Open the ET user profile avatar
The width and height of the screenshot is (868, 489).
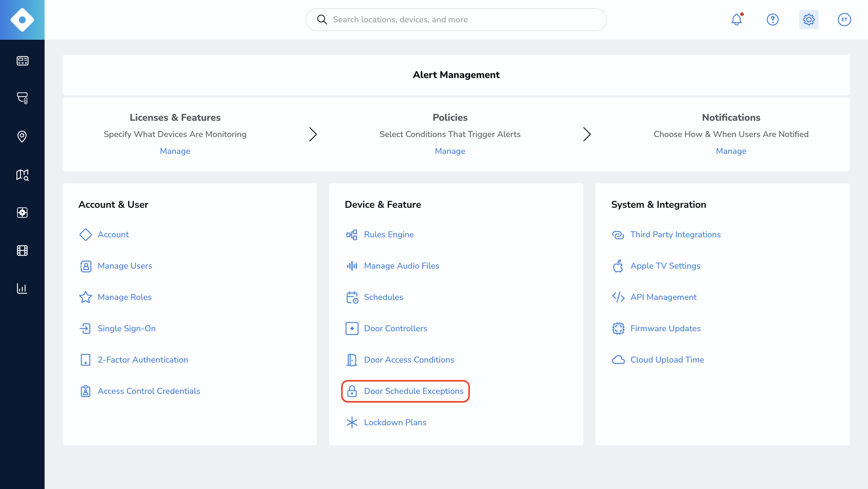coord(844,20)
